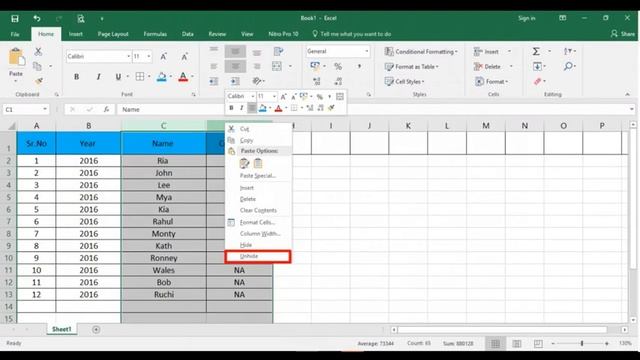Click the Increase Indent icon

click(235, 81)
